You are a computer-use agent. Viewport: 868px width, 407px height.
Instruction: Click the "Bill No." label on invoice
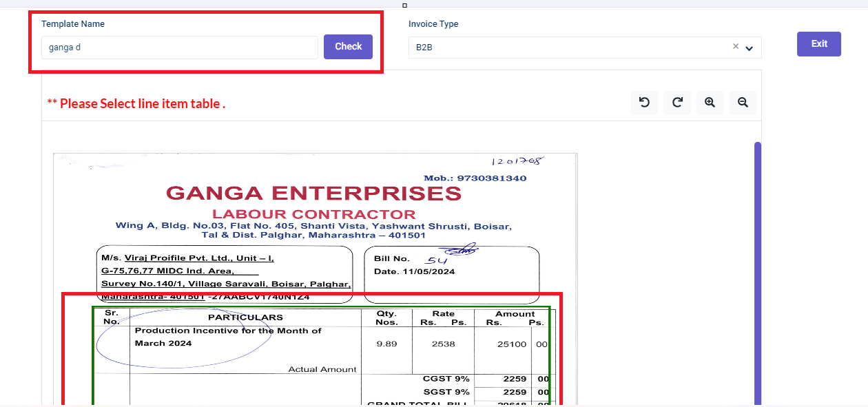392,259
